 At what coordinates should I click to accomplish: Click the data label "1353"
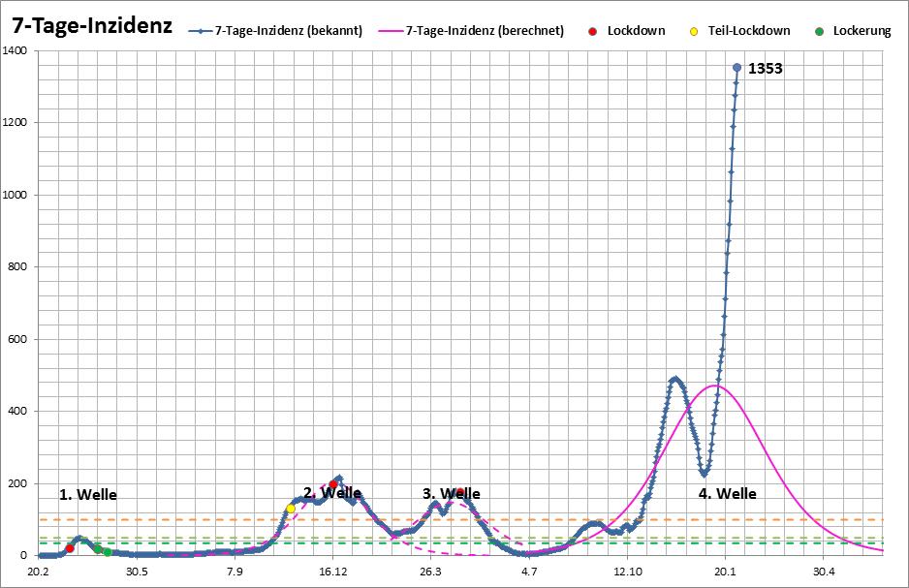[x=766, y=69]
